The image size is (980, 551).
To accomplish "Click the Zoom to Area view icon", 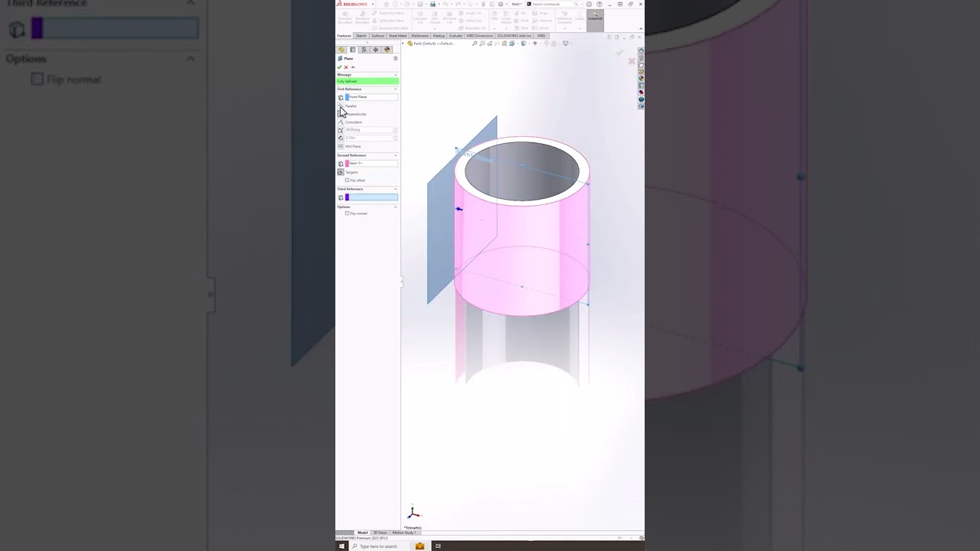I will (x=482, y=43).
